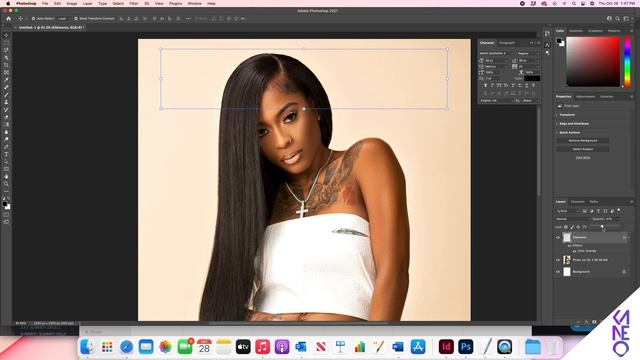Viewport: 640px width, 360px height.
Task: Switch to the Adjustments tab
Action: (585, 97)
